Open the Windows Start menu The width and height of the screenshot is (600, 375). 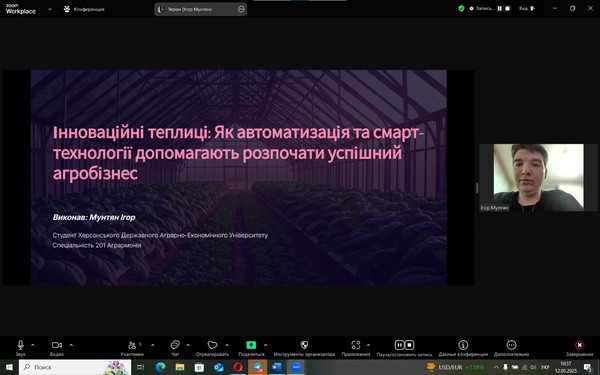(8, 367)
